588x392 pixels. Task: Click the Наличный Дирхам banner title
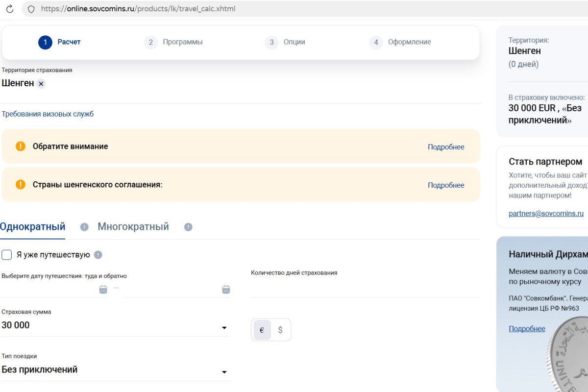tap(548, 254)
